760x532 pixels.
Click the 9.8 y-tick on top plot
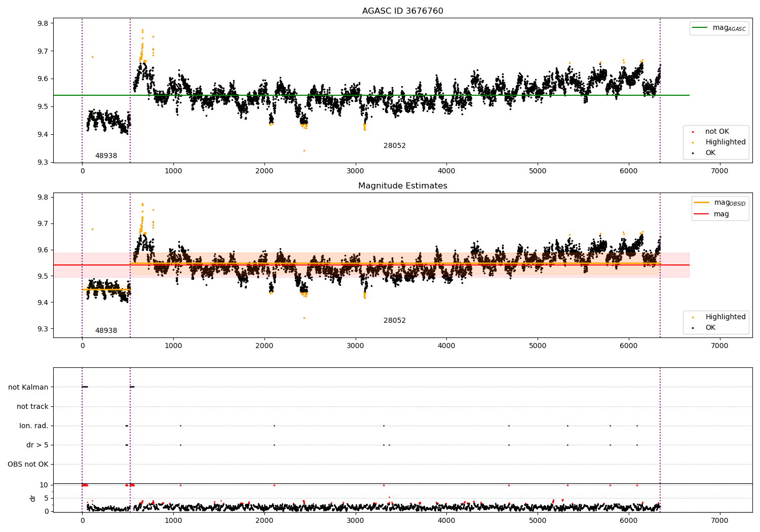tap(43, 24)
